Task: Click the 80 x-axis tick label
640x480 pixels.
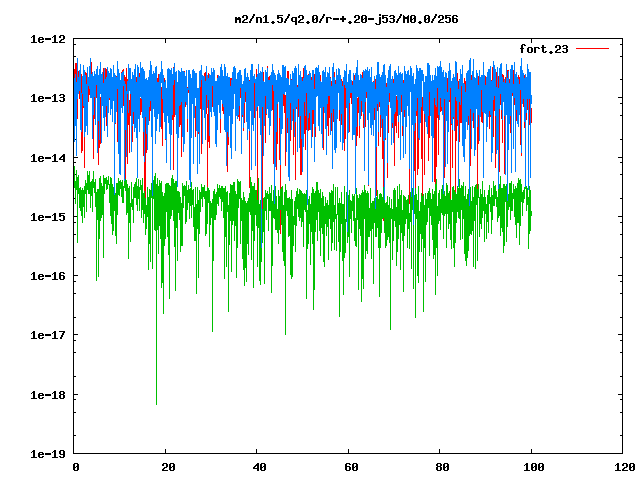Action: click(x=442, y=467)
